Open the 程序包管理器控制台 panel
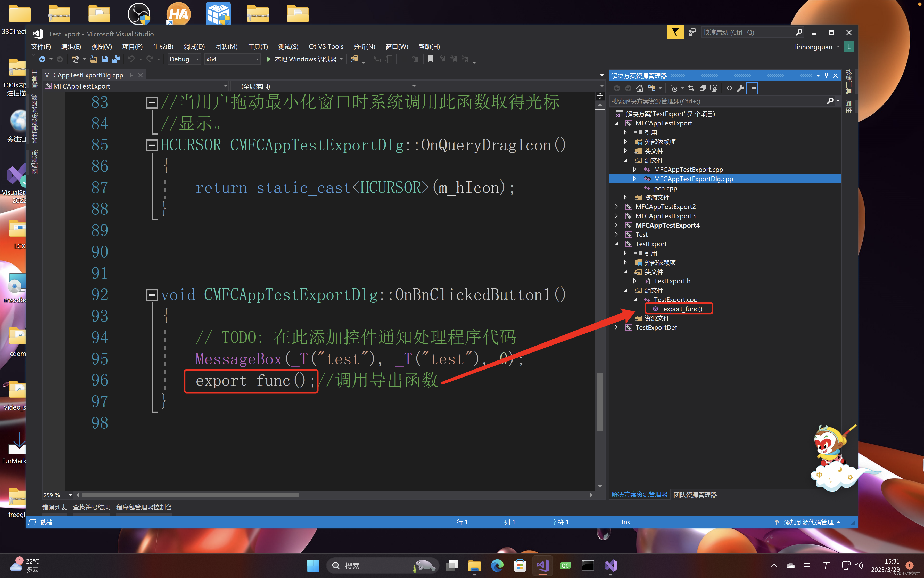 (144, 507)
